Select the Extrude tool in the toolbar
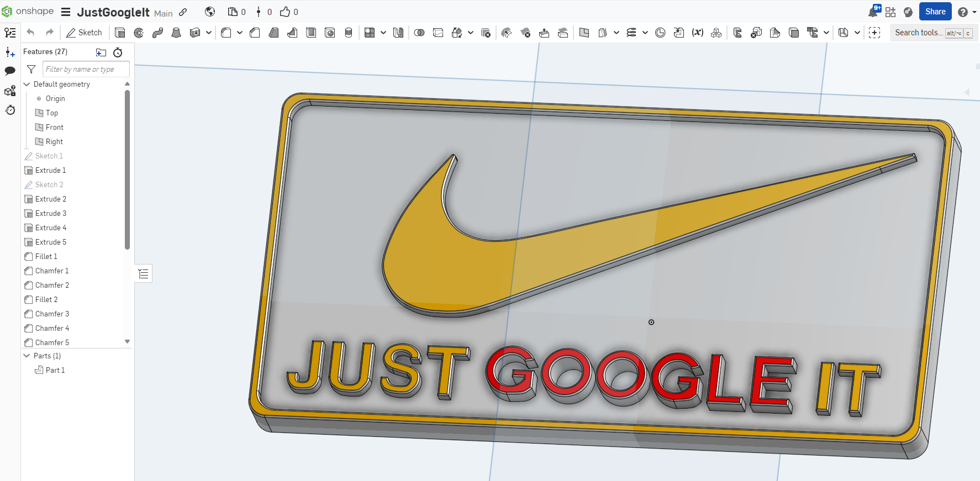The image size is (980, 481). click(x=120, y=33)
